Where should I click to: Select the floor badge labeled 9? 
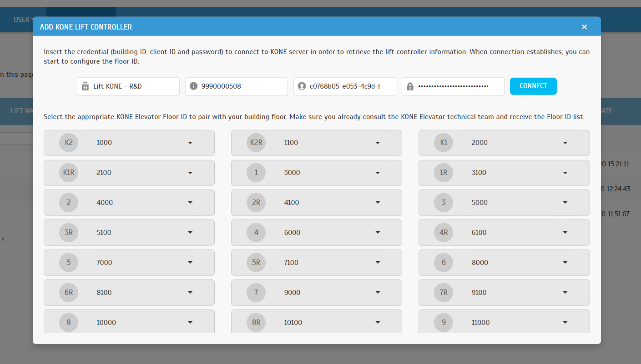click(x=444, y=323)
